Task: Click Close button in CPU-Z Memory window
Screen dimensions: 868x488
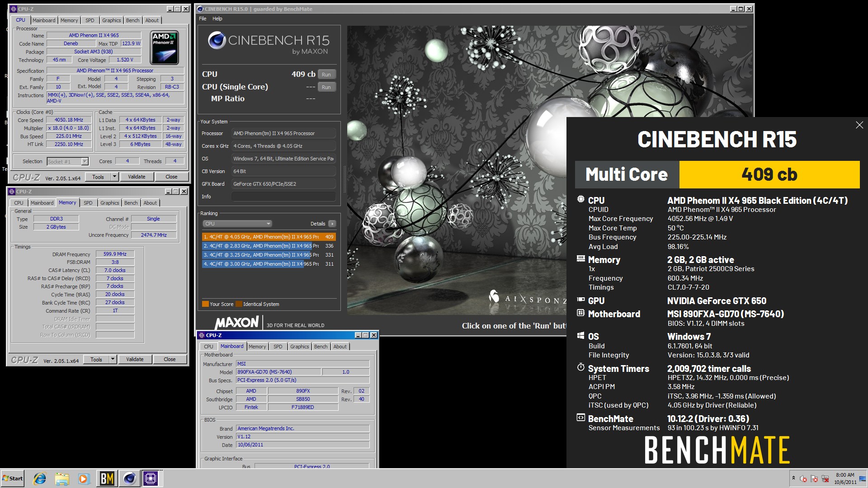Action: (x=170, y=359)
